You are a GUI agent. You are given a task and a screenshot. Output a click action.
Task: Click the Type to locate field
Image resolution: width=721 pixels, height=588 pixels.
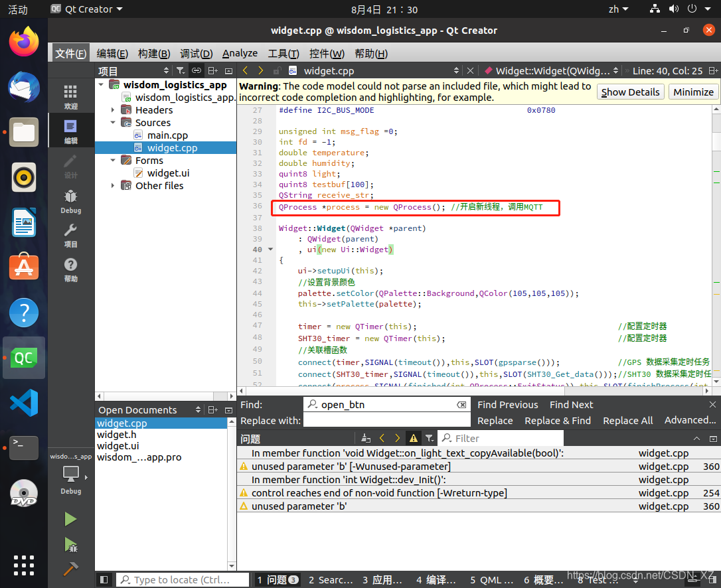pos(182,580)
